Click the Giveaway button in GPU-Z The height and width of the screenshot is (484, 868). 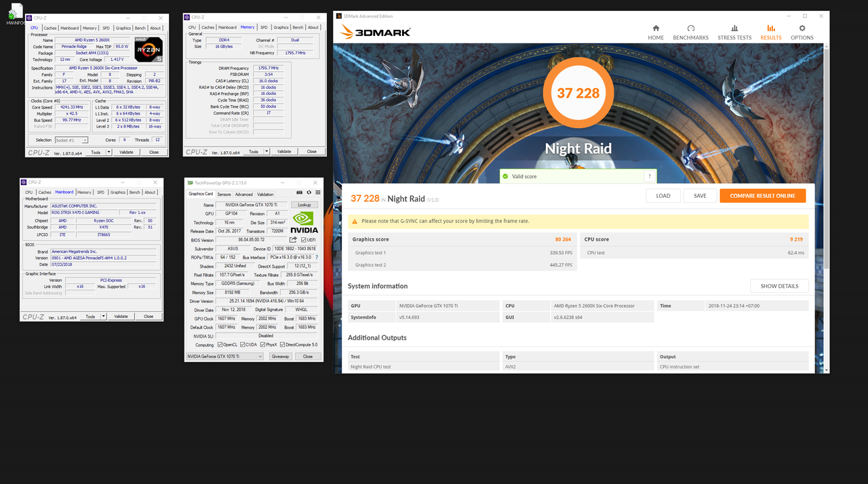point(280,356)
